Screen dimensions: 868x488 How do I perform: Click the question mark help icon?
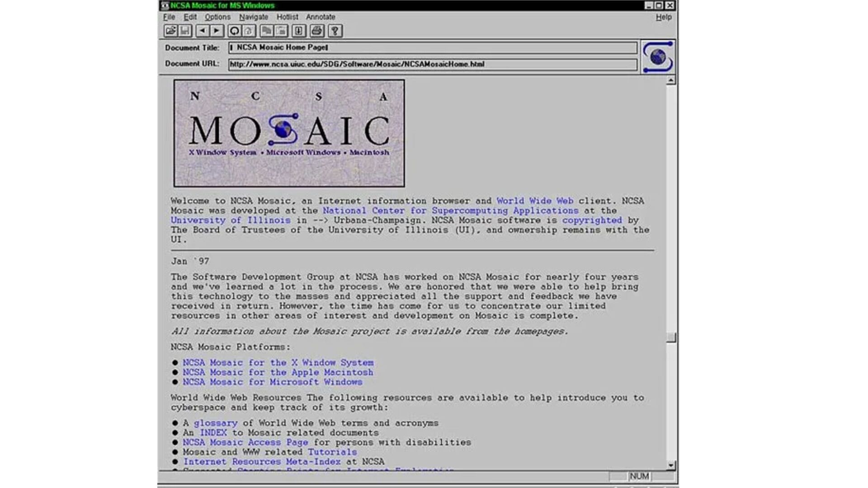[x=335, y=31]
